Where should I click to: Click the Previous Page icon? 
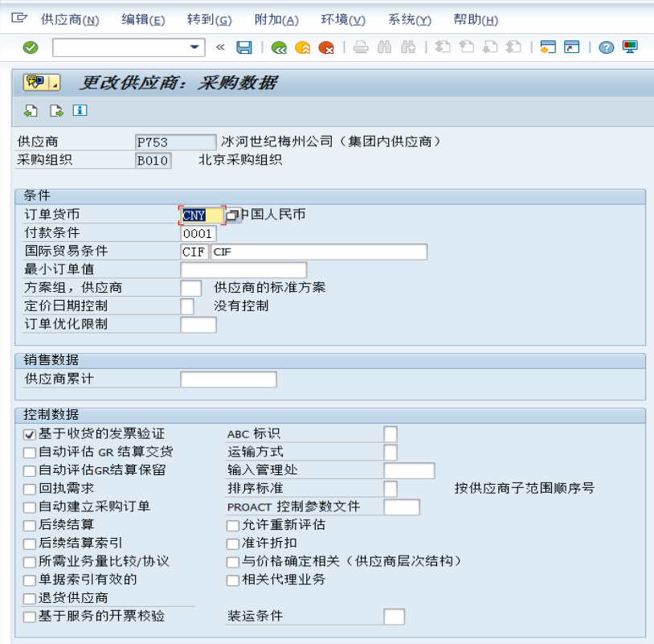click(466, 47)
